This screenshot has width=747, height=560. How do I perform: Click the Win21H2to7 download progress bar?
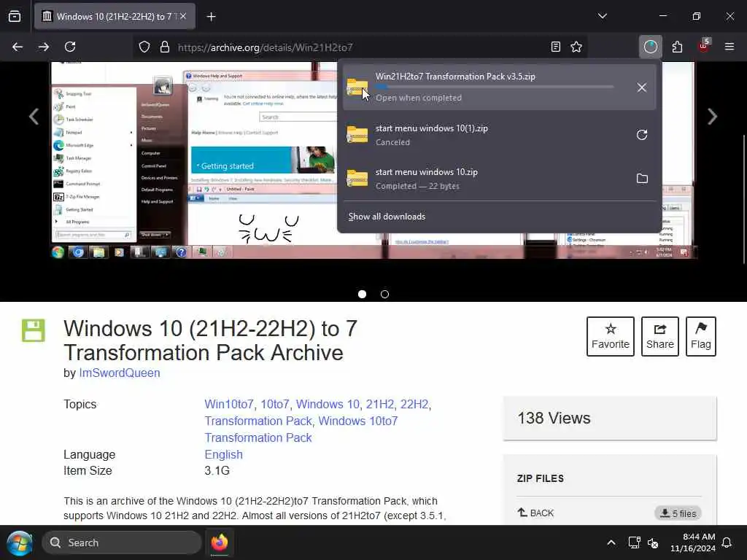tap(495, 87)
